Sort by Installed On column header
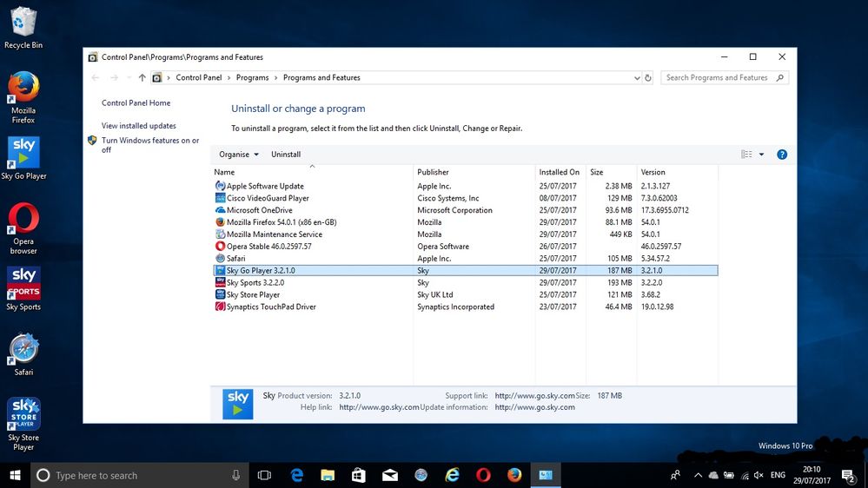The image size is (868, 488). pyautogui.click(x=560, y=172)
